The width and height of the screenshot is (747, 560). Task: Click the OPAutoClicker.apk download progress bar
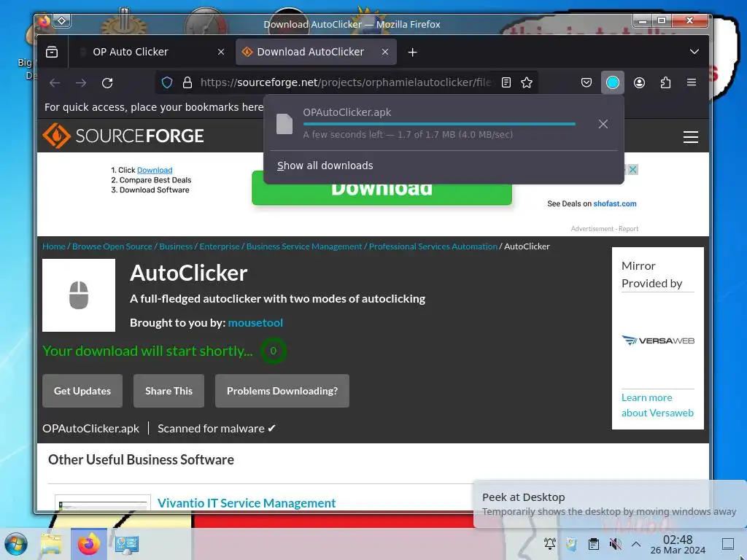click(x=439, y=124)
